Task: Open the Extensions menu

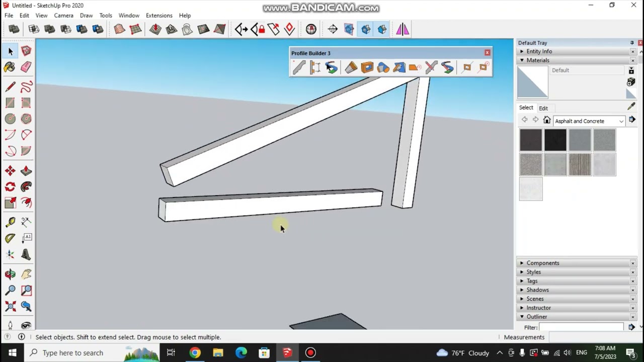Action: 159,16
